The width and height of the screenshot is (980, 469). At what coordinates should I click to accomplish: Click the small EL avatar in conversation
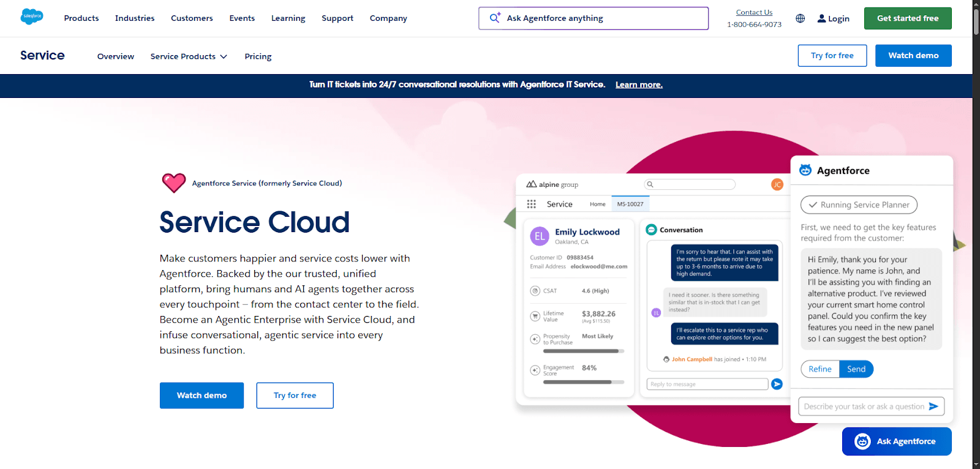656,313
